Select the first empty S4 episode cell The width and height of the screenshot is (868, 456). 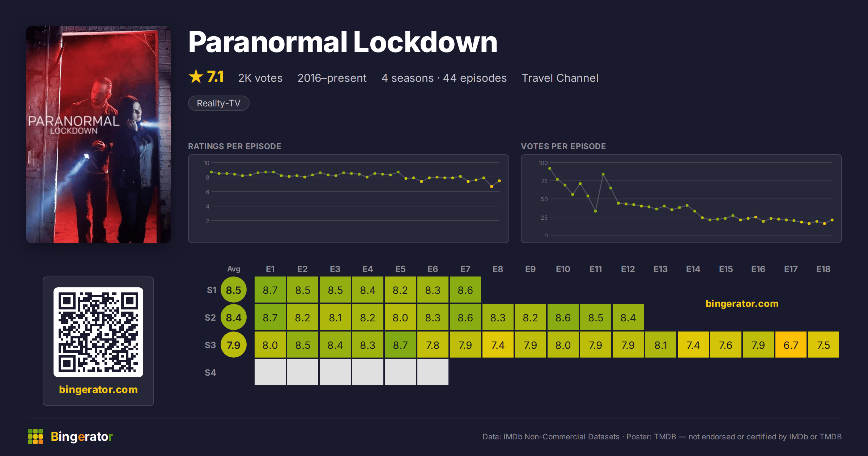click(270, 372)
